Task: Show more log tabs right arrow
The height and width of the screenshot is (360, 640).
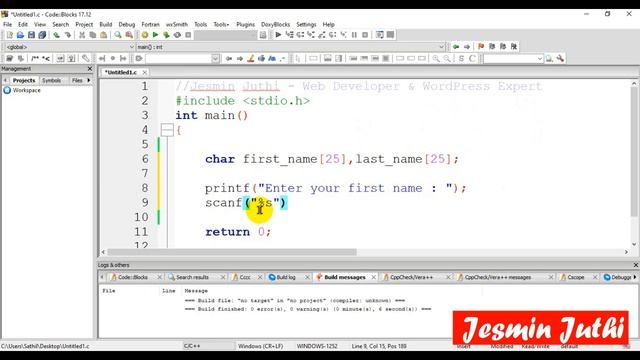Action: point(635,277)
